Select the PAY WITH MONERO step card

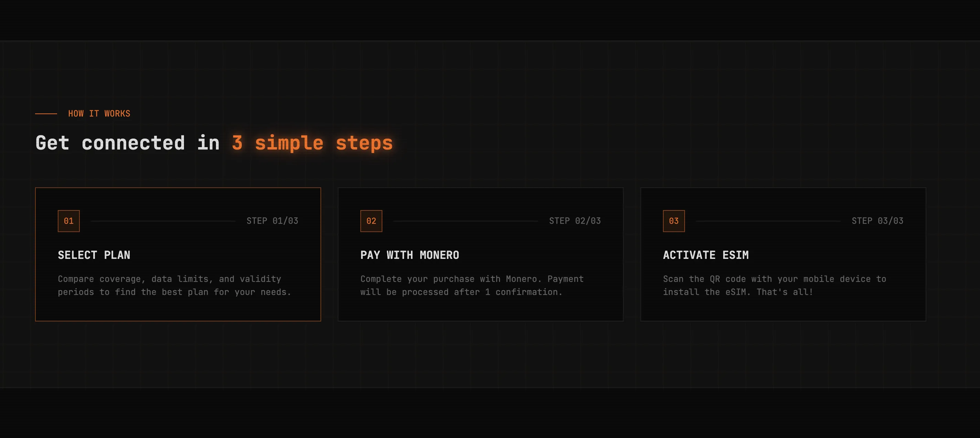point(480,254)
